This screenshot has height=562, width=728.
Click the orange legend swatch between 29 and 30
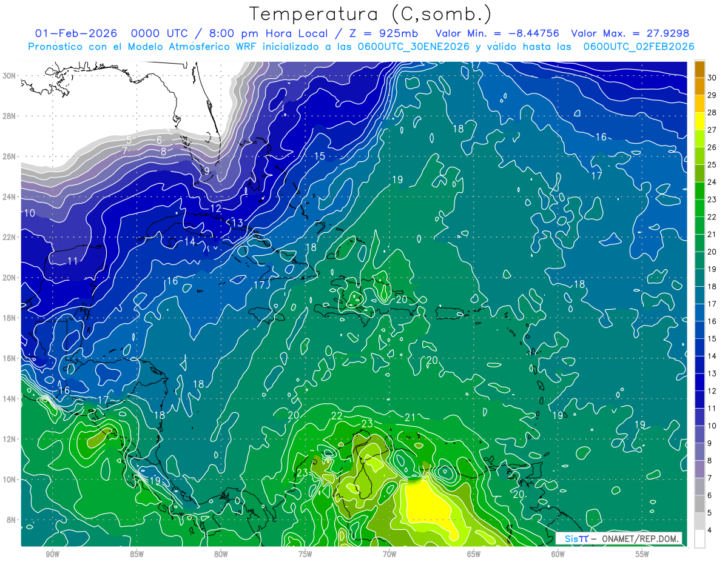coord(699,86)
